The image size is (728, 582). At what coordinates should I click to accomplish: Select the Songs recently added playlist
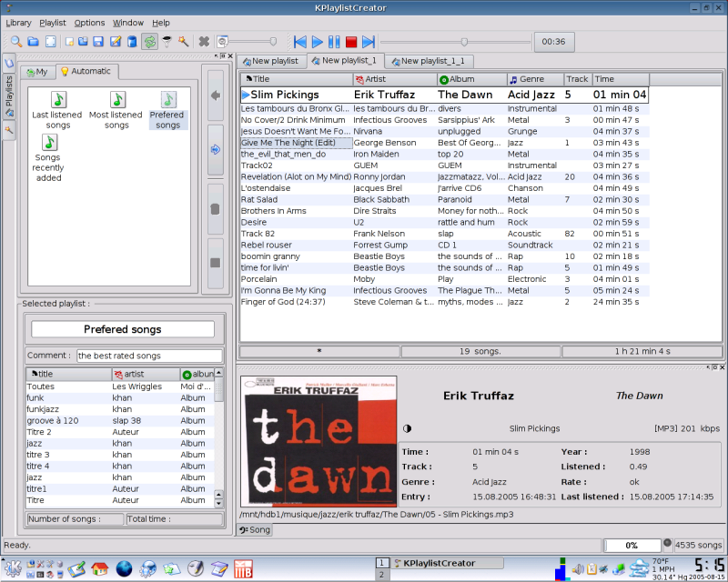tap(48, 158)
